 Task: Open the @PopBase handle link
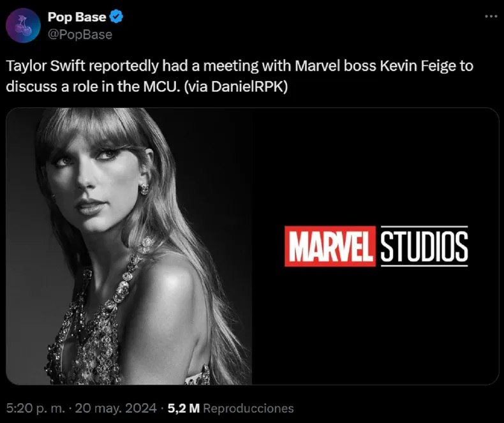click(80, 34)
